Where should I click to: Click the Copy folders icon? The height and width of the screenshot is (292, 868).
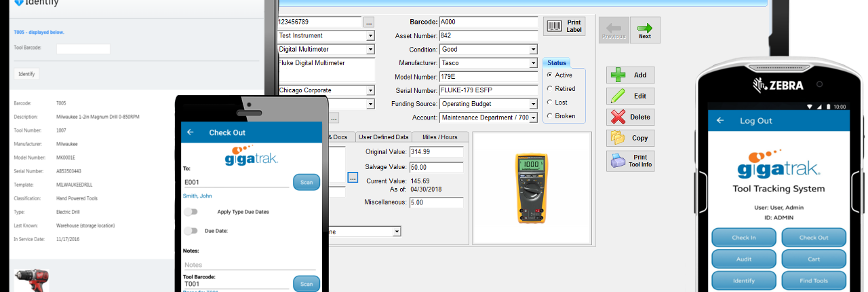[618, 138]
